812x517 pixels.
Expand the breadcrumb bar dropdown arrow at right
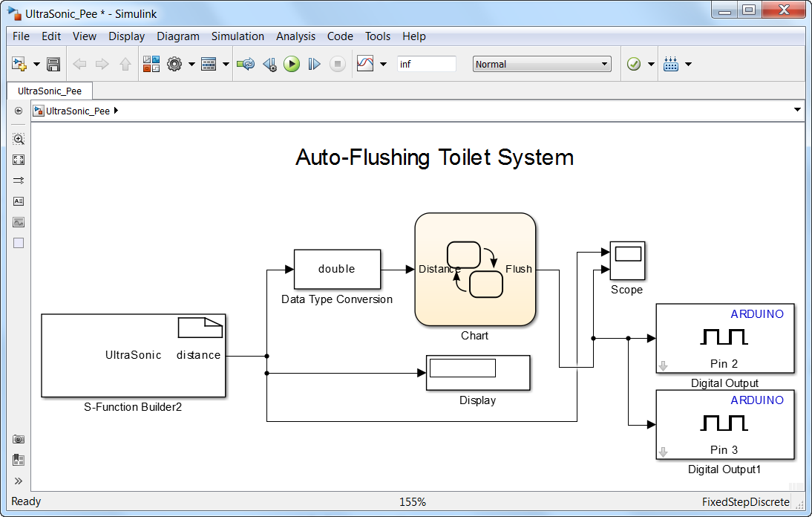(x=797, y=110)
